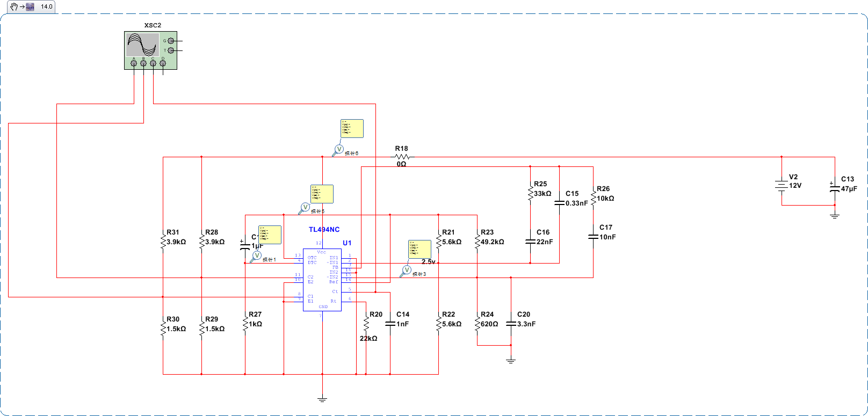Select capacitor C17 symbol

pos(593,237)
